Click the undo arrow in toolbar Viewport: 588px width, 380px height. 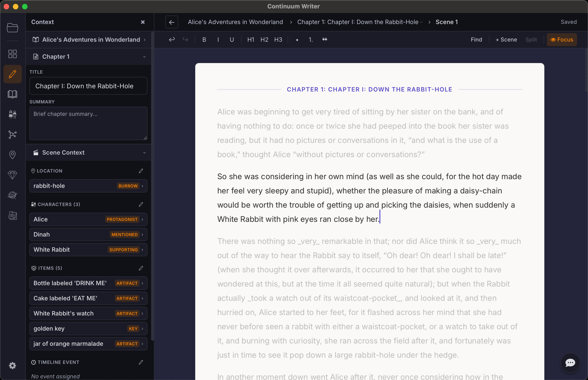172,39
